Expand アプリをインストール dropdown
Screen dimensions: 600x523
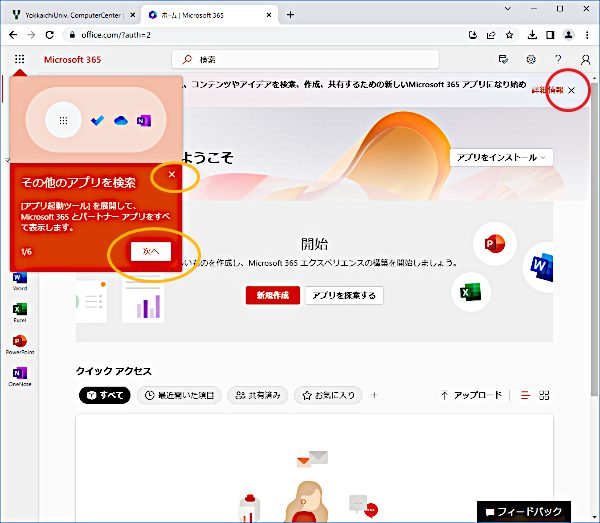point(501,157)
